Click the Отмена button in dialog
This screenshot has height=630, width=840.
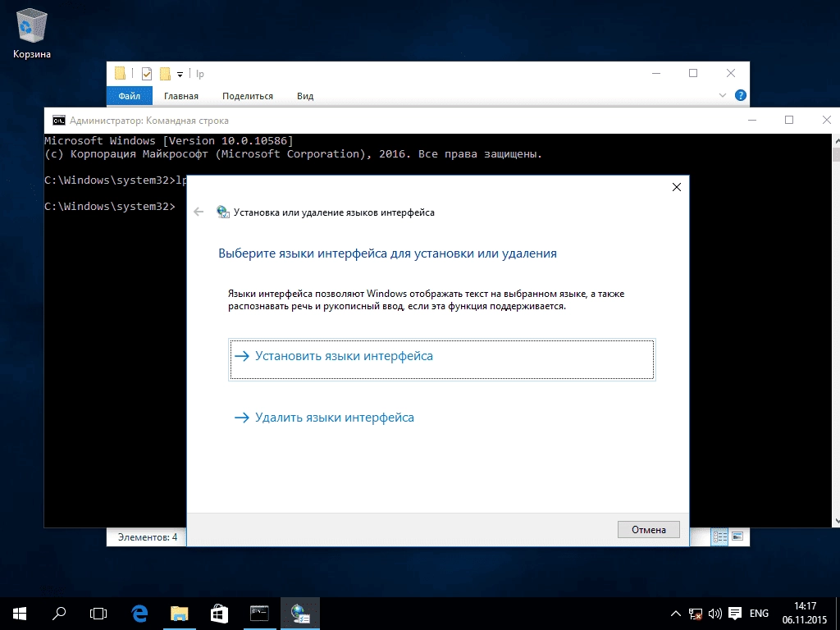tap(648, 529)
